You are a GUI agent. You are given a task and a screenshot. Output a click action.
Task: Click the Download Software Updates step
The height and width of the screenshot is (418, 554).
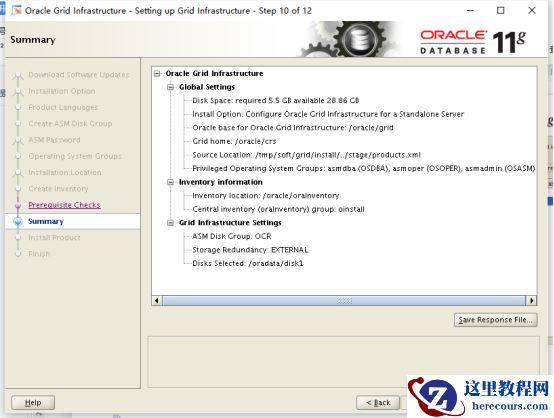click(x=79, y=75)
